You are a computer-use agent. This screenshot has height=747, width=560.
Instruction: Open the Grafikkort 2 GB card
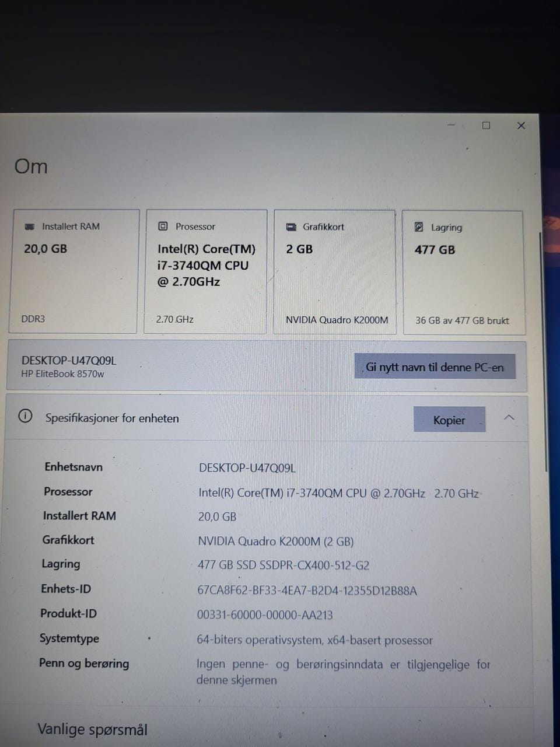coord(334,272)
